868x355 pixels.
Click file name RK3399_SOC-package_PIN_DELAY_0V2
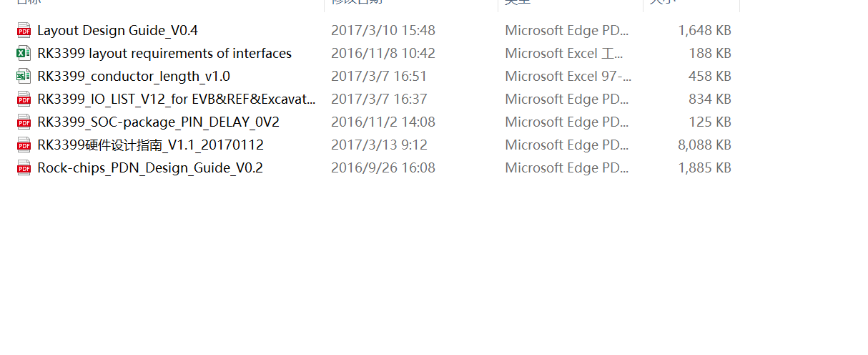click(158, 122)
